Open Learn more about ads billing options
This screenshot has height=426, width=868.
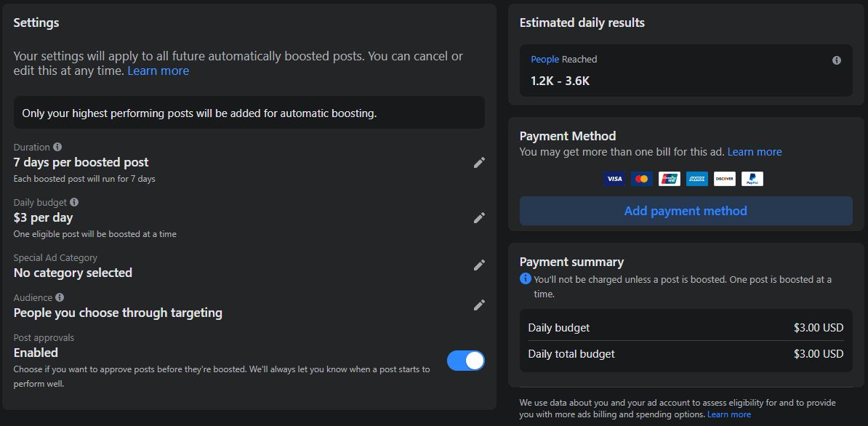click(x=729, y=414)
